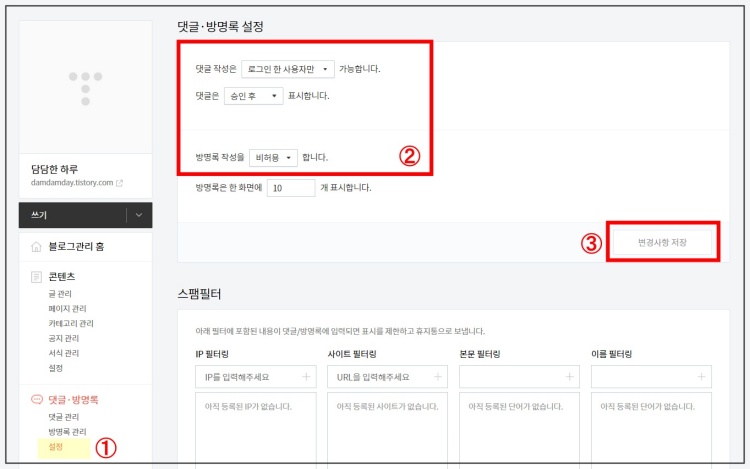Open 블로그관리 홈 menu
Image resolution: width=750 pixels, height=469 pixels.
pos(76,247)
